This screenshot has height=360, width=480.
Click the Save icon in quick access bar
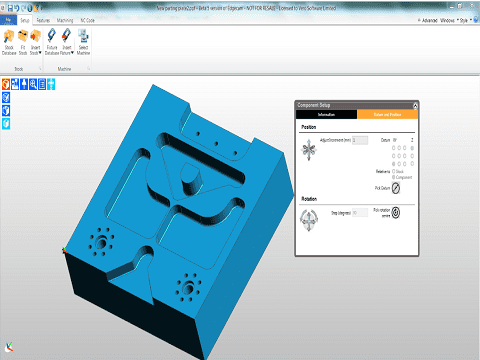pyautogui.click(x=10, y=8)
